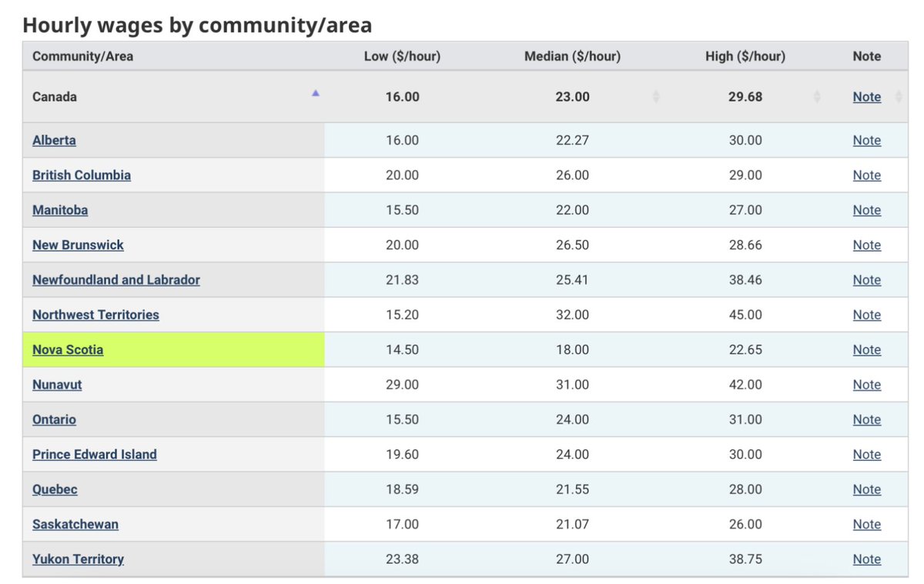924x584 pixels.
Task: Click the High ($/hour) column header
Action: tap(745, 56)
